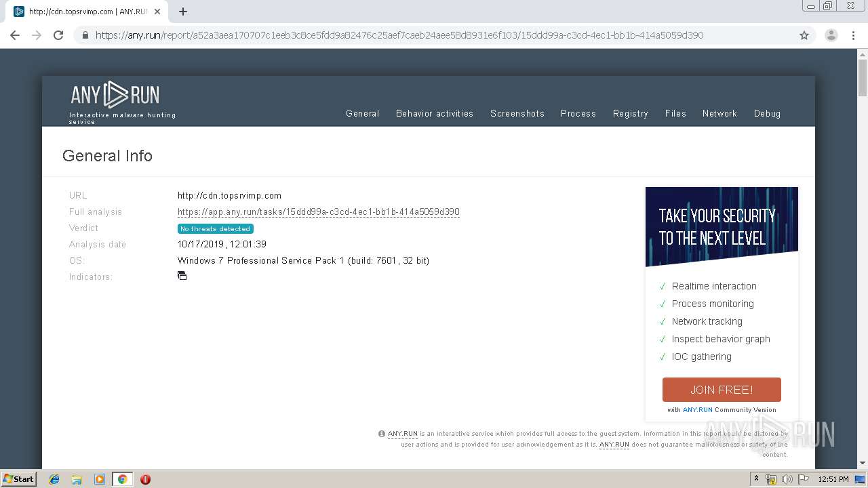868x488 pixels.
Task: Go to General section
Action: coord(363,113)
